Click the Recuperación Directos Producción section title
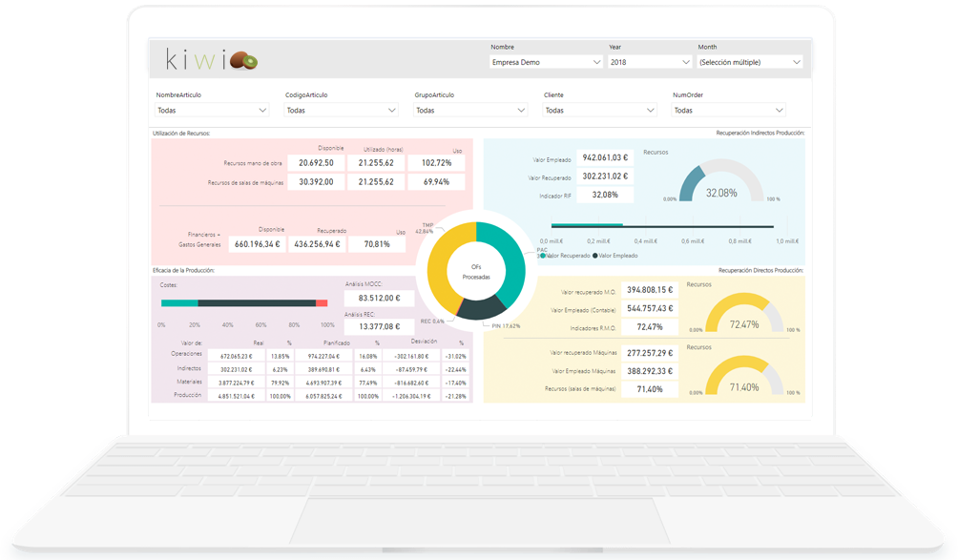958x560 pixels. [760, 270]
